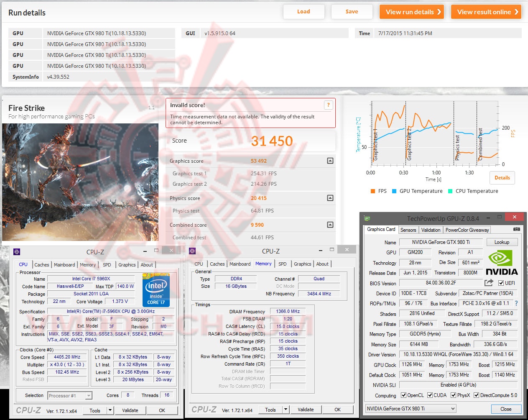Click the Graphics test 1 chart marker

click(375, 146)
